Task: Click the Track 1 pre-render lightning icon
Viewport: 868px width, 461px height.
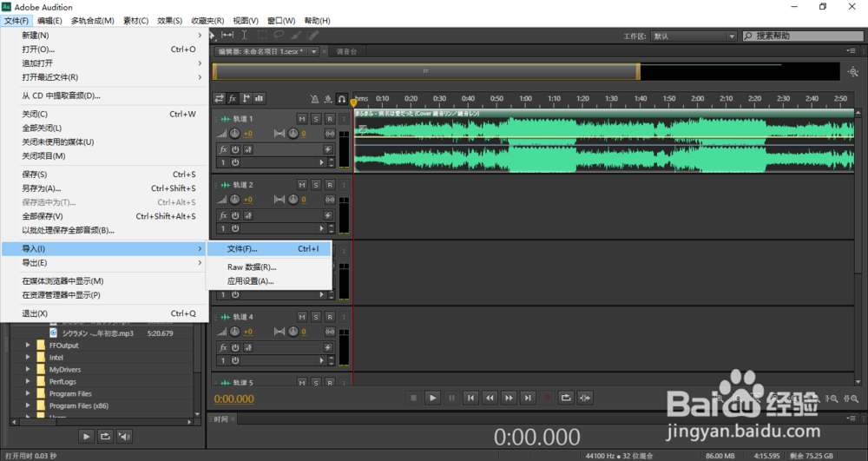Action: pos(328,149)
